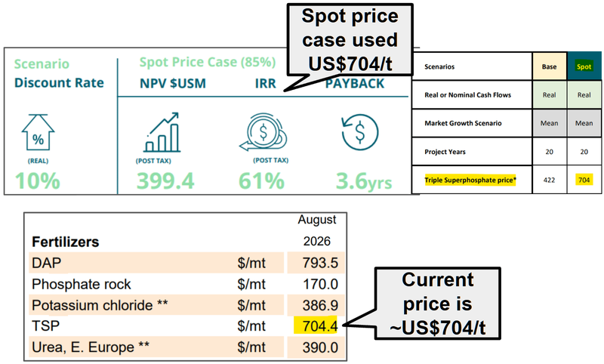Screen dimensions: 604x364
Task: Select the Urea price 390.0
Action: click(320, 347)
